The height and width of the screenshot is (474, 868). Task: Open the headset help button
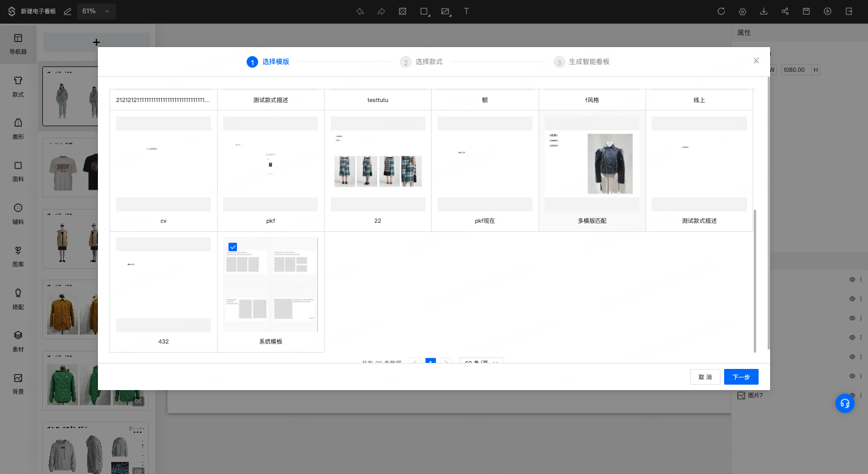pos(844,403)
